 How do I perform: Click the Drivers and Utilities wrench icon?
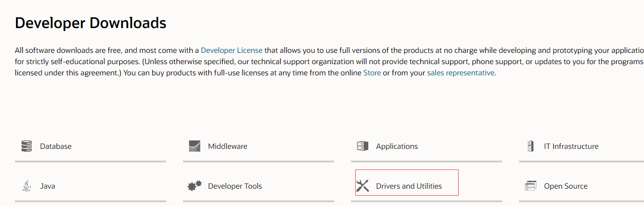(x=363, y=186)
